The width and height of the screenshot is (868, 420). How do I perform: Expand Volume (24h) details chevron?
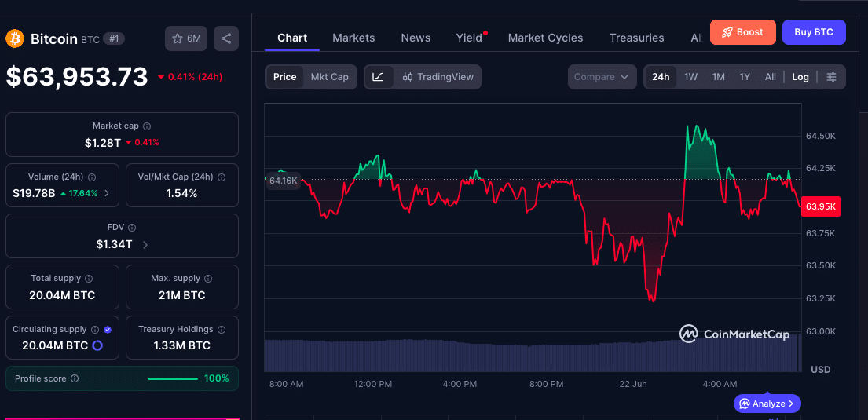pos(107,193)
